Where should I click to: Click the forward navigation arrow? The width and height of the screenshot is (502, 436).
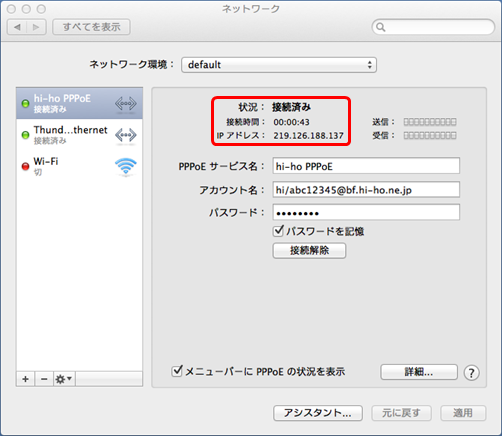[x=36, y=27]
